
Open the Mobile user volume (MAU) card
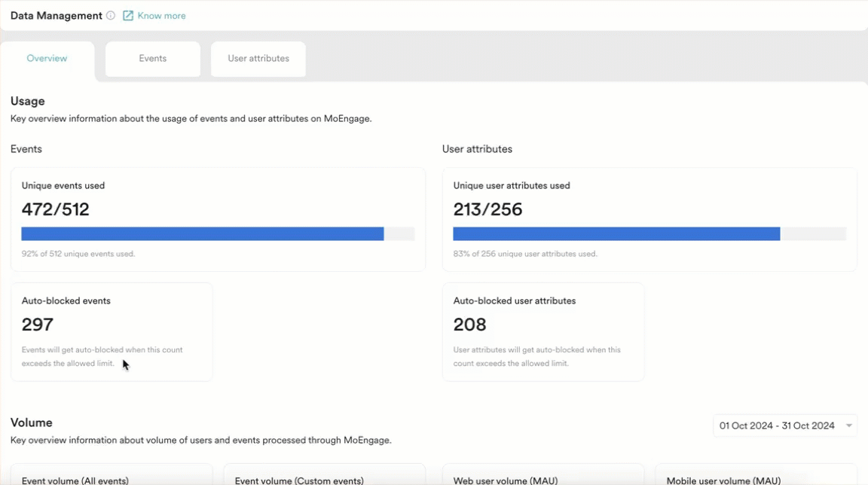756,475
